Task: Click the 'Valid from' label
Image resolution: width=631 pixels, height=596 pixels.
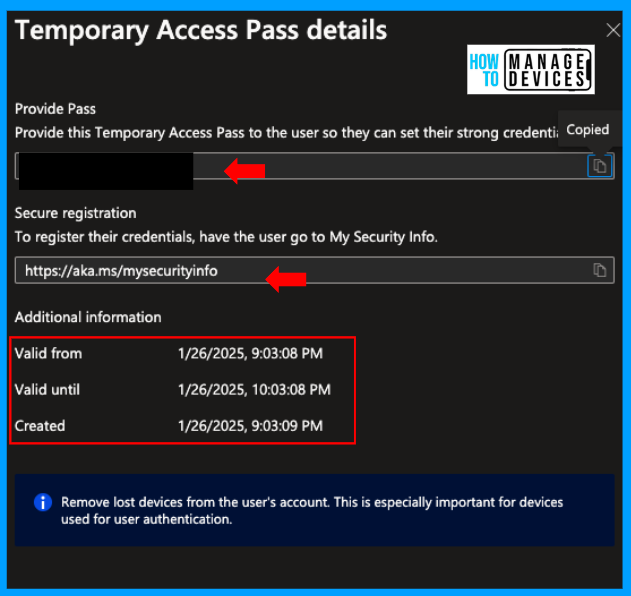Action: [48, 353]
